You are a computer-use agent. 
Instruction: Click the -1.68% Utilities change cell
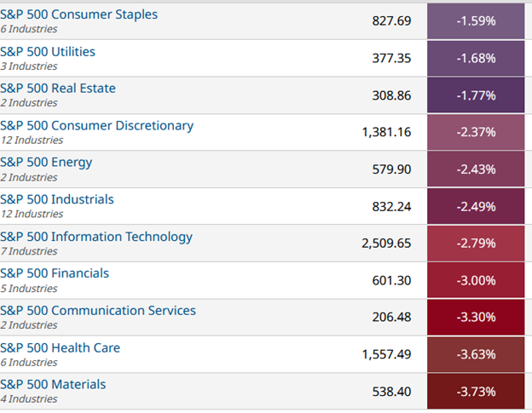tap(476, 58)
